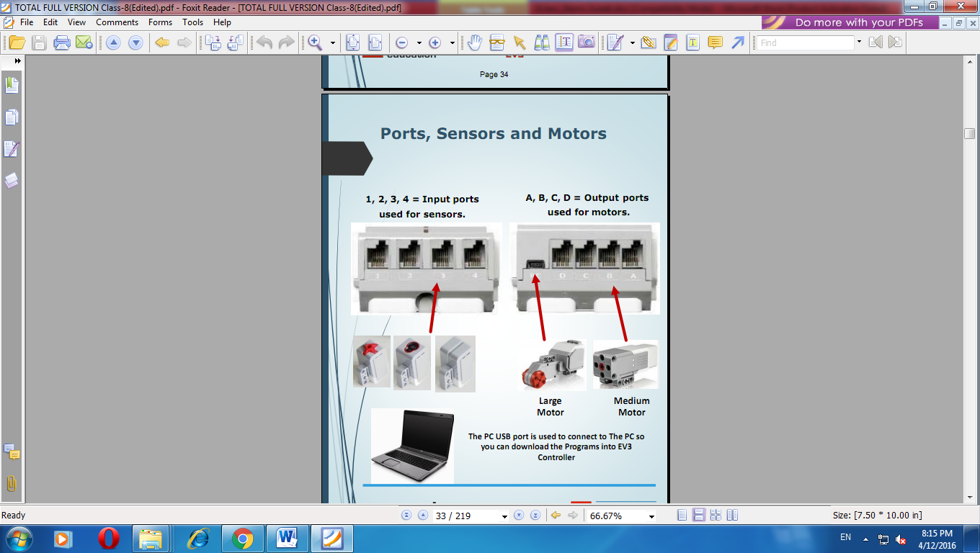Click the Open file folder icon
The image size is (980, 553).
coord(17,42)
